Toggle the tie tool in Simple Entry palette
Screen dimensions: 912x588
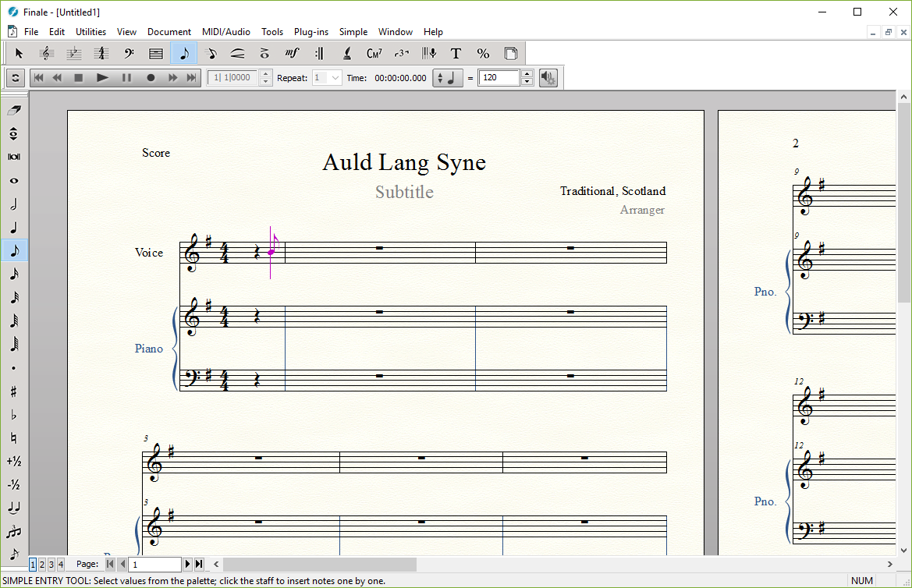(14, 508)
